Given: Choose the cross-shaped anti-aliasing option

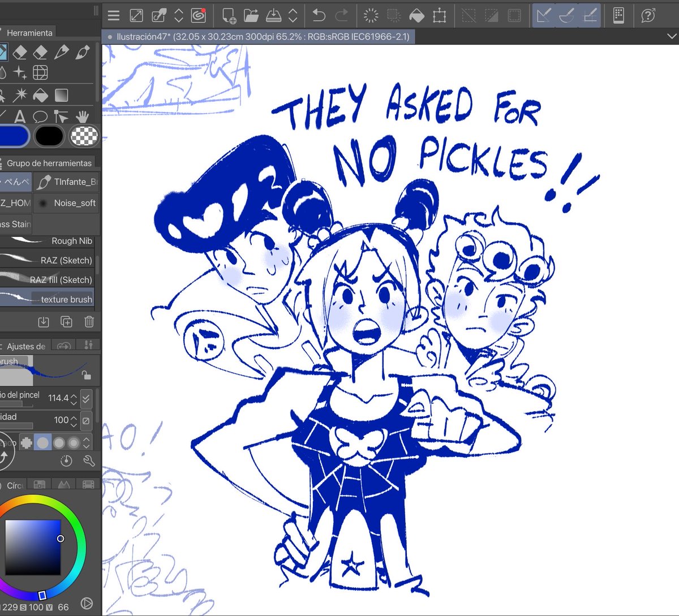Looking at the screenshot, I should (x=26, y=442).
